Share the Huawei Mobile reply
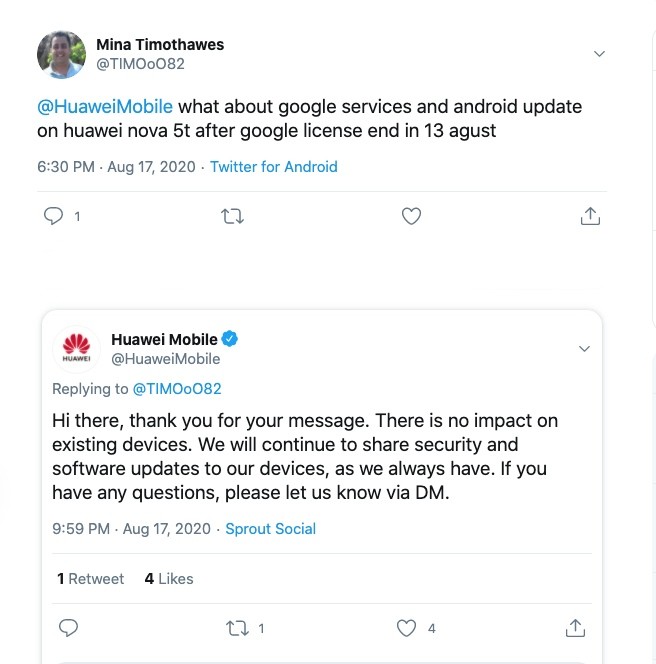The image size is (656, 664). click(x=575, y=628)
